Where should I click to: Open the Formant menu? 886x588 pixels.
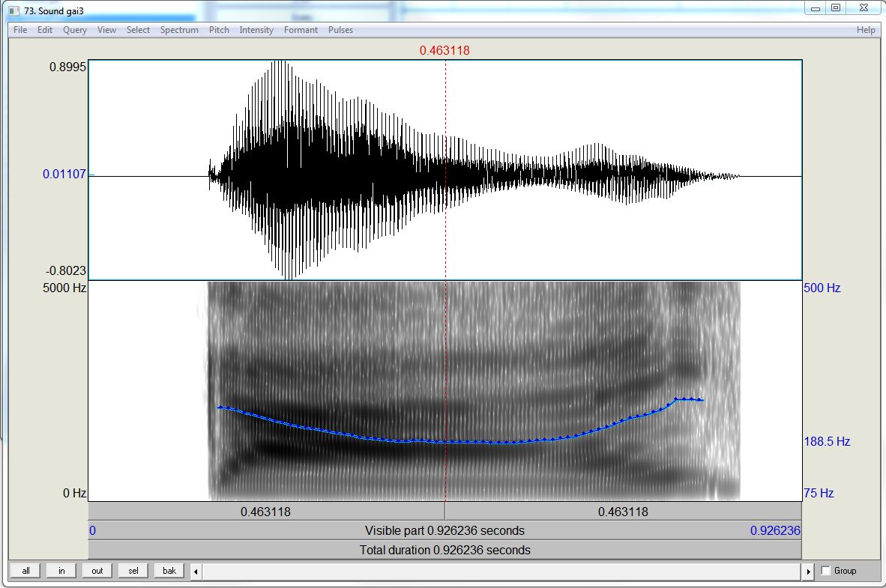pos(301,30)
